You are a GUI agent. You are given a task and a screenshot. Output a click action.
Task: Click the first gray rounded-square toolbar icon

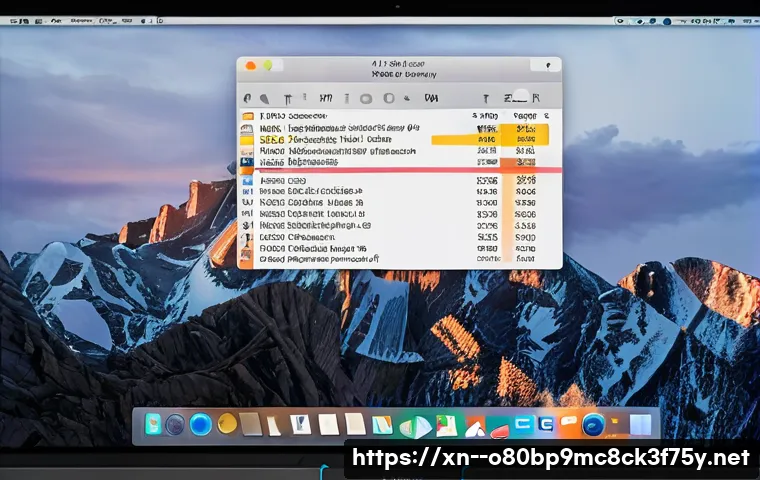tap(364, 98)
